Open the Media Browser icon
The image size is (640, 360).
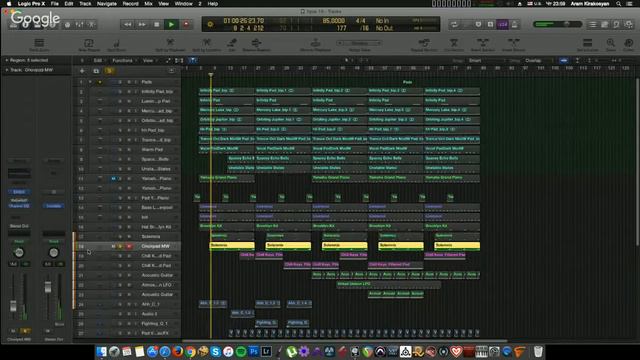coord(629,24)
